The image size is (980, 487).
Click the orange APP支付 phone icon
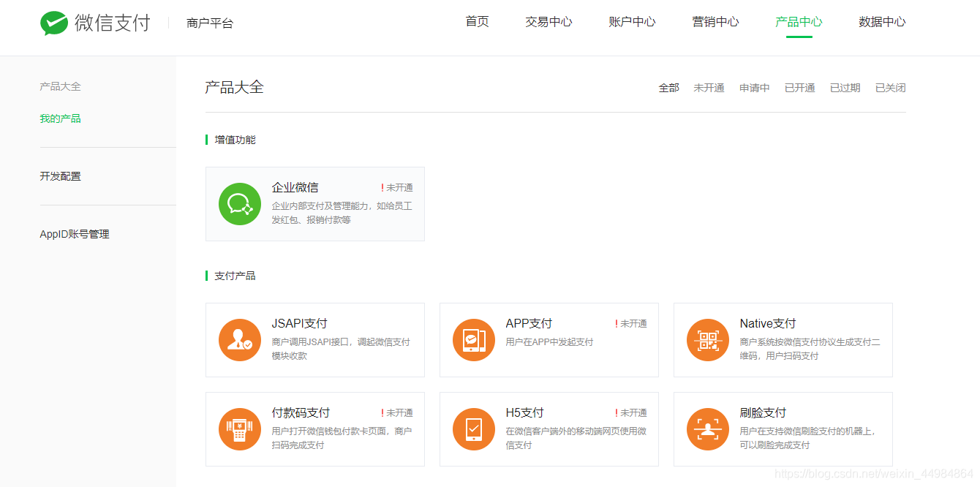click(474, 340)
